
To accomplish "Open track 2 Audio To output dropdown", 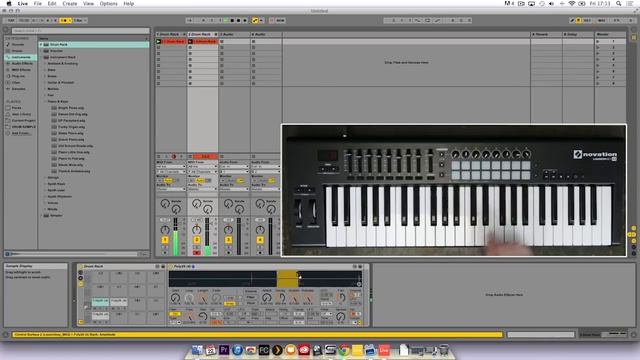I will coord(202,189).
